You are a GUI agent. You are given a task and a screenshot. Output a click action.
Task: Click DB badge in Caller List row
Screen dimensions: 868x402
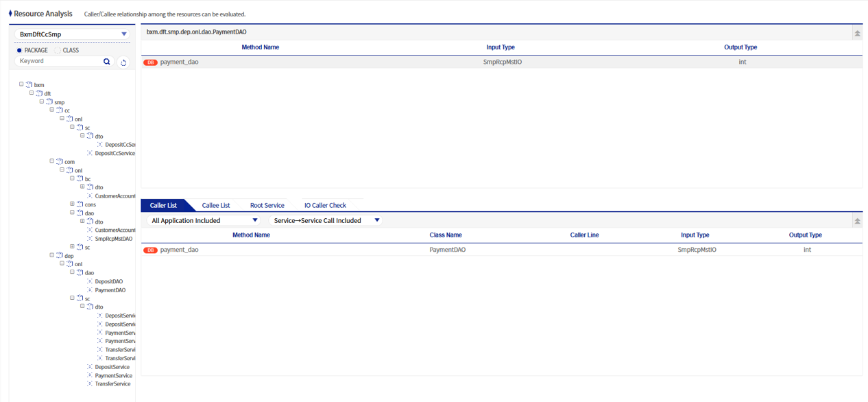pos(150,250)
